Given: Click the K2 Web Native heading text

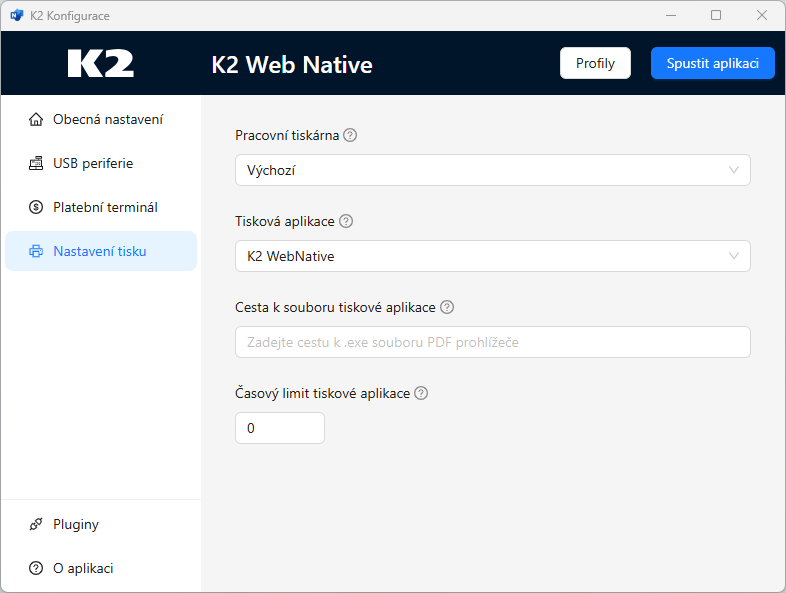Looking at the screenshot, I should [x=292, y=65].
